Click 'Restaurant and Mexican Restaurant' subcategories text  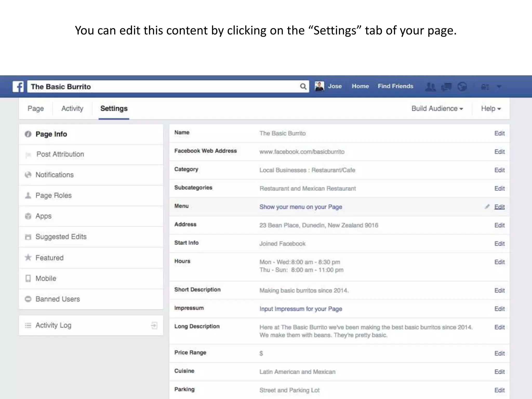tap(308, 189)
